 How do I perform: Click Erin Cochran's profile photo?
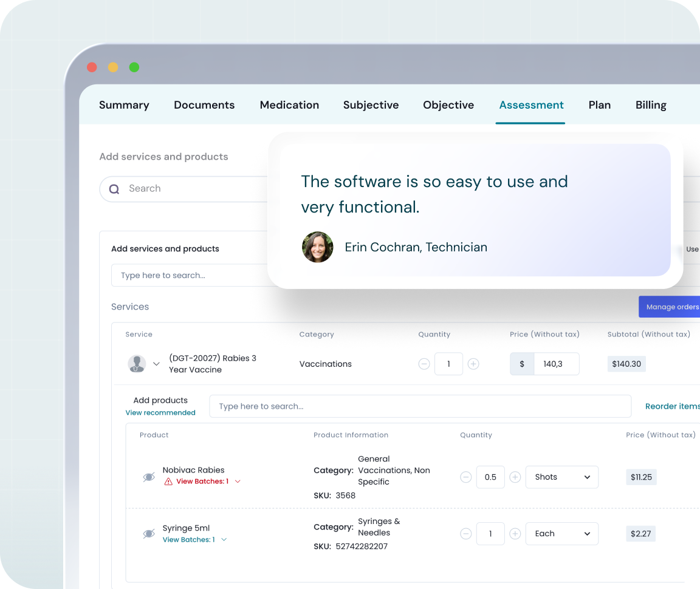pos(317,247)
